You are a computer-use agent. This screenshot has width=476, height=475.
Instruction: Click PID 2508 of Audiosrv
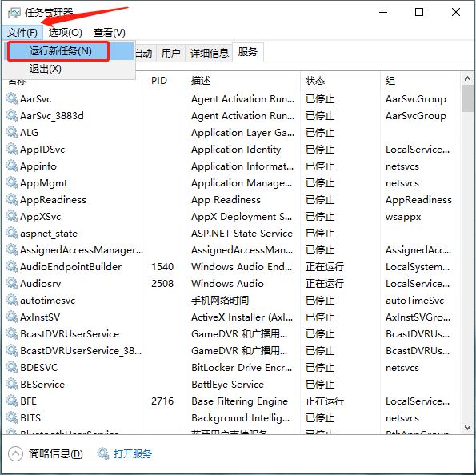coord(162,284)
